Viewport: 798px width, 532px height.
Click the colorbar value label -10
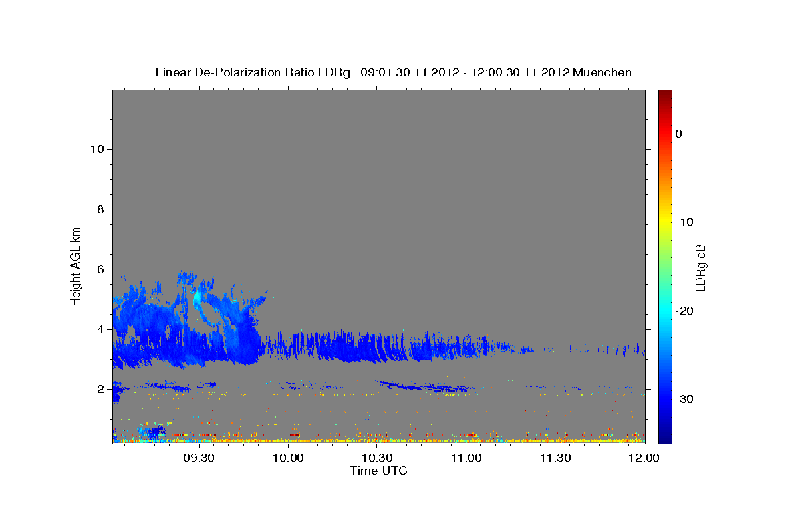(x=685, y=222)
